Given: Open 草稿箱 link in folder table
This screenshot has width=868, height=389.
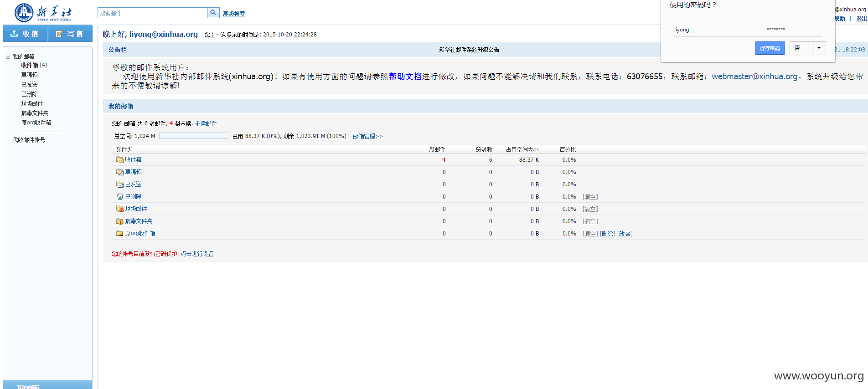Looking at the screenshot, I should pyautogui.click(x=133, y=172).
